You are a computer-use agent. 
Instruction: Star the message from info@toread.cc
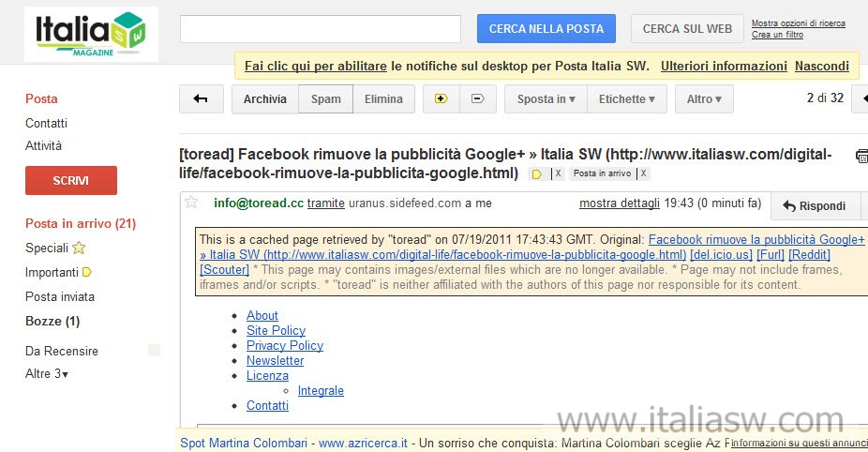click(191, 203)
